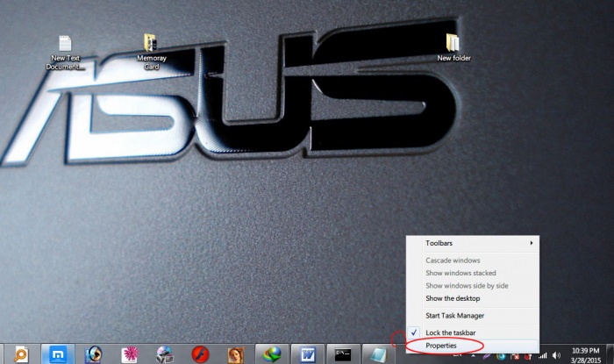
Task: Click the red tray icon beside network signal
Action: coord(528,356)
